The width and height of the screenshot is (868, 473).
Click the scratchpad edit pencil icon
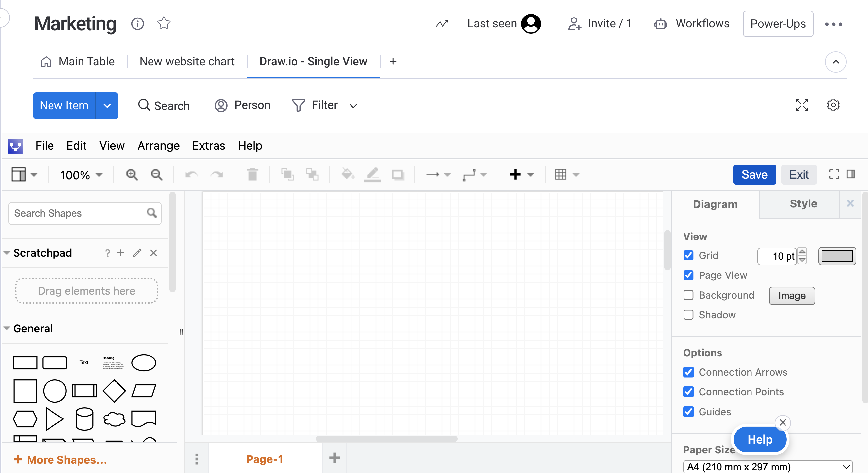click(x=137, y=253)
